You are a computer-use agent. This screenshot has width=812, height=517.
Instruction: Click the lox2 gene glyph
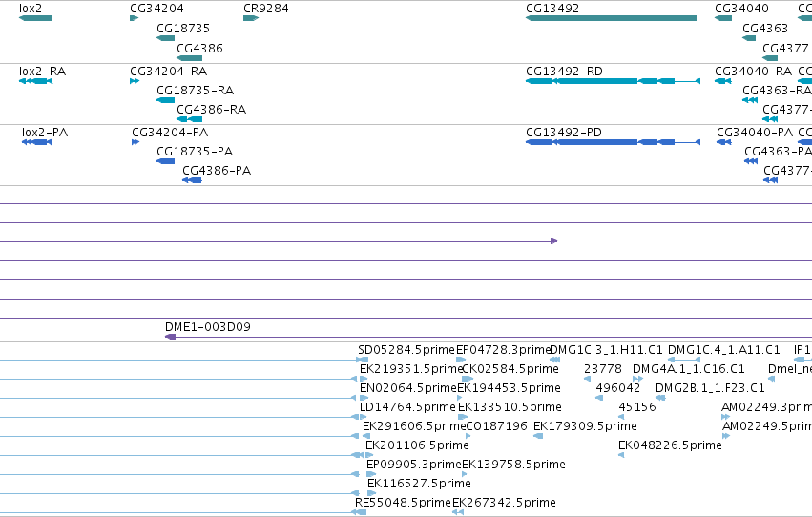coord(35,18)
